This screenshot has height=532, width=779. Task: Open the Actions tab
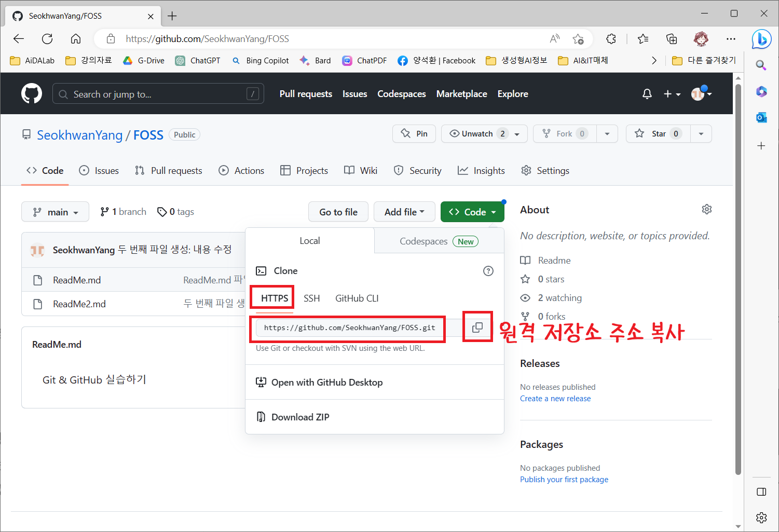pos(241,171)
